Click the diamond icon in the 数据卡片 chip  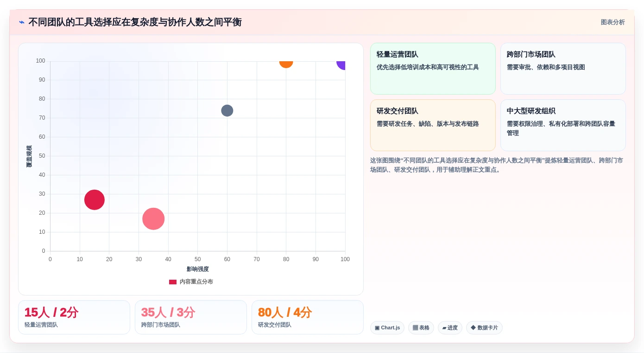(473, 327)
